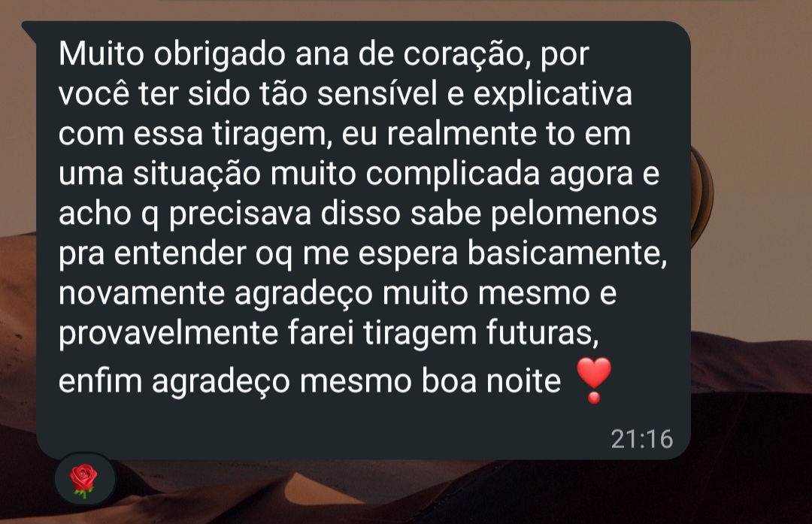Click the word "explicativa" in the message
Screen dimensions: 812x524
(x=553, y=95)
